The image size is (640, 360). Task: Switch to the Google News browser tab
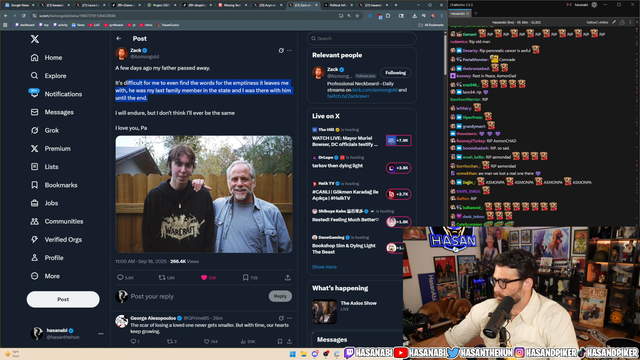20,5
